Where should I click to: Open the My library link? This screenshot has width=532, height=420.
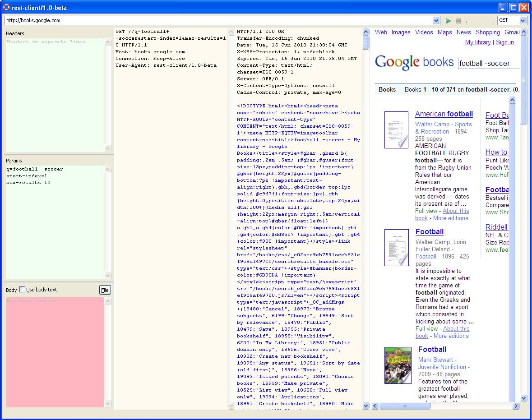(x=478, y=42)
